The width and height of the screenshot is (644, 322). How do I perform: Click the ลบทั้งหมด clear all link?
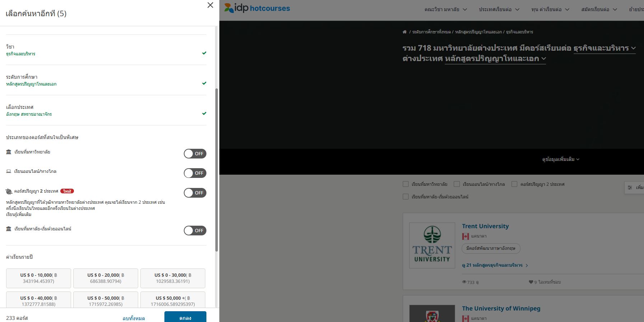click(134, 318)
